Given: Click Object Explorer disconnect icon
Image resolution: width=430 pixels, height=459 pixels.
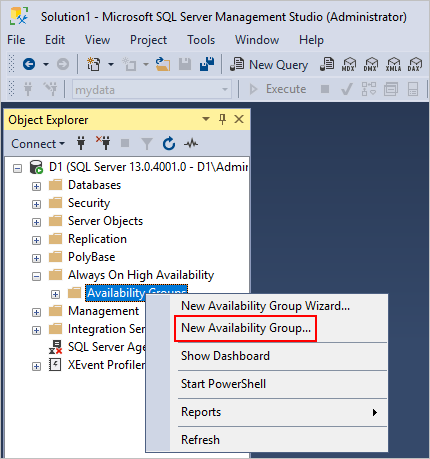Looking at the screenshot, I should click(103, 143).
